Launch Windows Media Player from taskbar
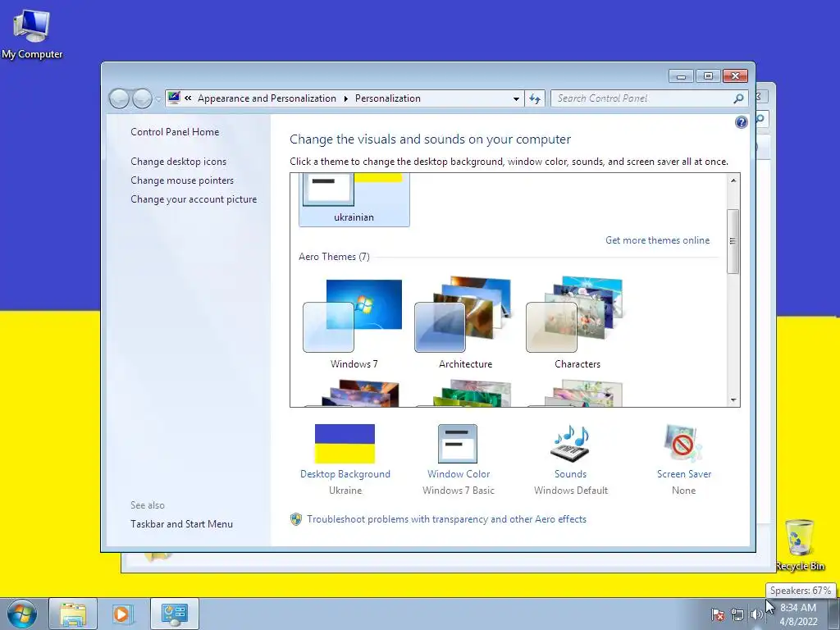The width and height of the screenshot is (840, 630). 123,614
